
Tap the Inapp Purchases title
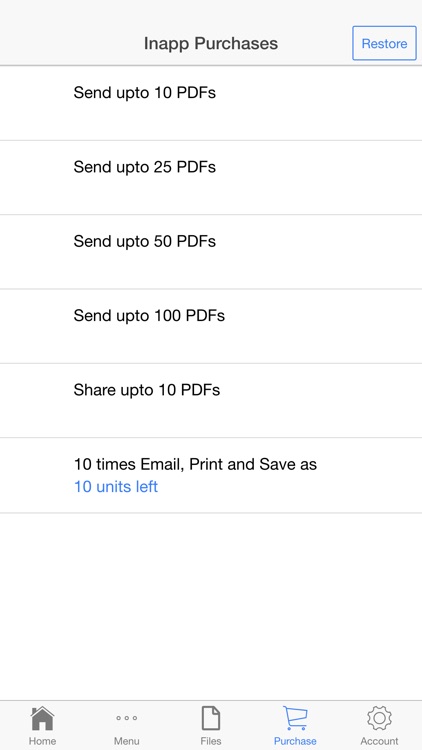point(211,44)
